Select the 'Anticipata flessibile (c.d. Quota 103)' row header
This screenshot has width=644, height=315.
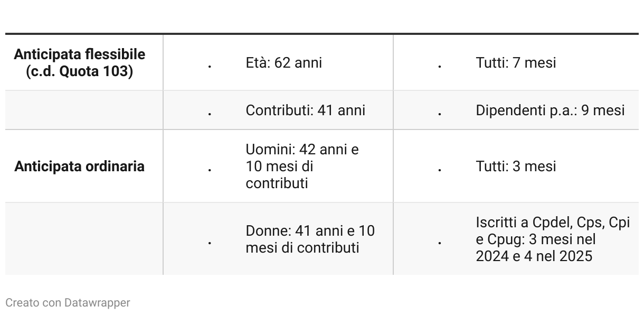pyautogui.click(x=79, y=62)
